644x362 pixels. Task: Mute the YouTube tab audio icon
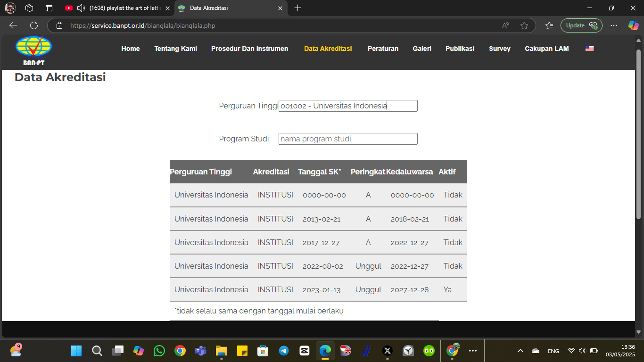81,8
